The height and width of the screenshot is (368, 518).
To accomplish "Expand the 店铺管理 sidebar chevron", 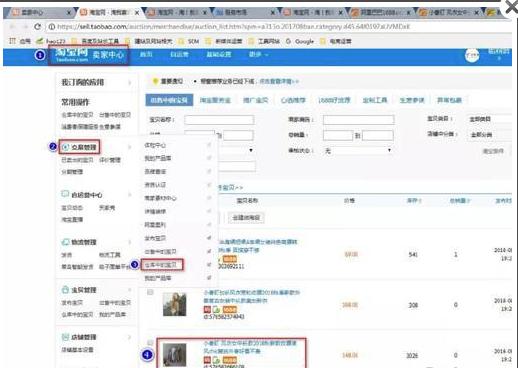I will 130,337.
